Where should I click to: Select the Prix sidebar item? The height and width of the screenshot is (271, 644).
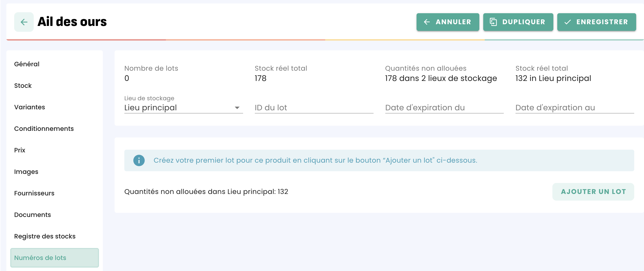coord(20,150)
